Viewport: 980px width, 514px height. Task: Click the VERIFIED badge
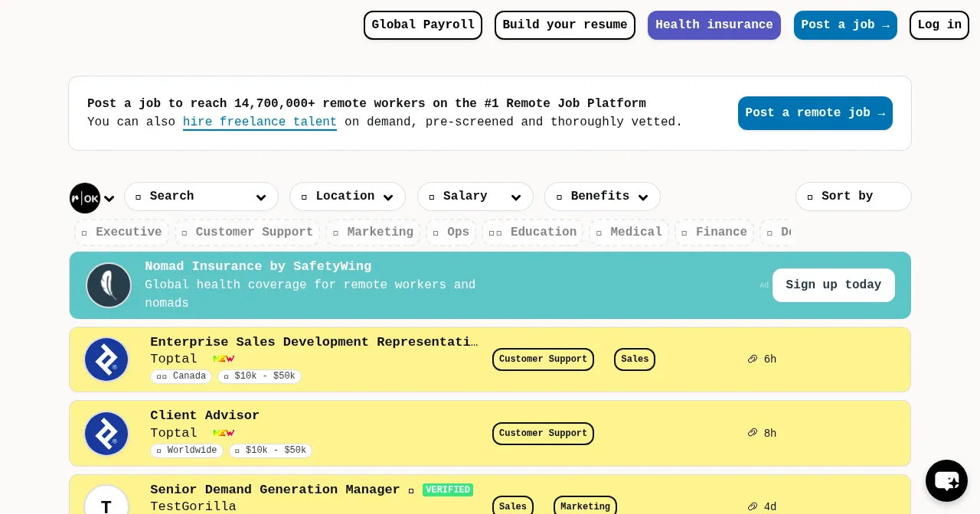pos(448,490)
